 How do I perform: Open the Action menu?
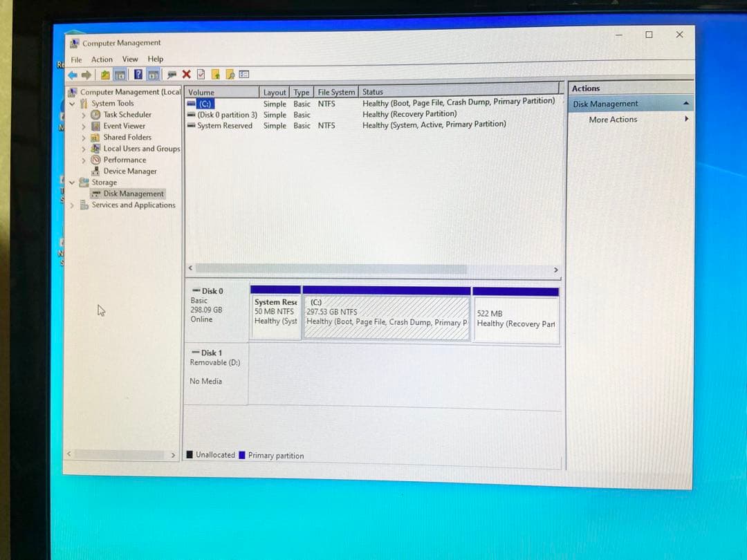pyautogui.click(x=102, y=59)
